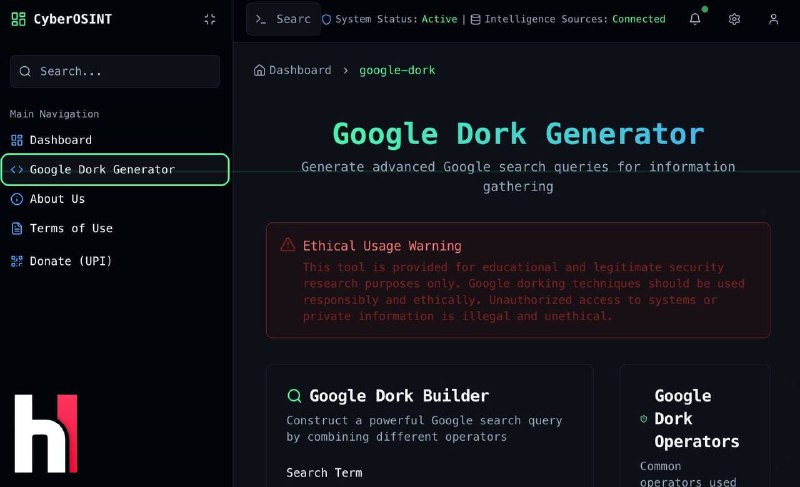Click the terminal prompt icon in top search

(261, 19)
